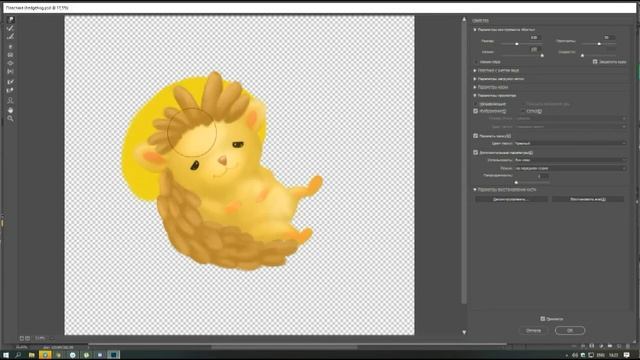
Task: Toggle Дополнительные параметры checkbox
Action: (x=476, y=153)
